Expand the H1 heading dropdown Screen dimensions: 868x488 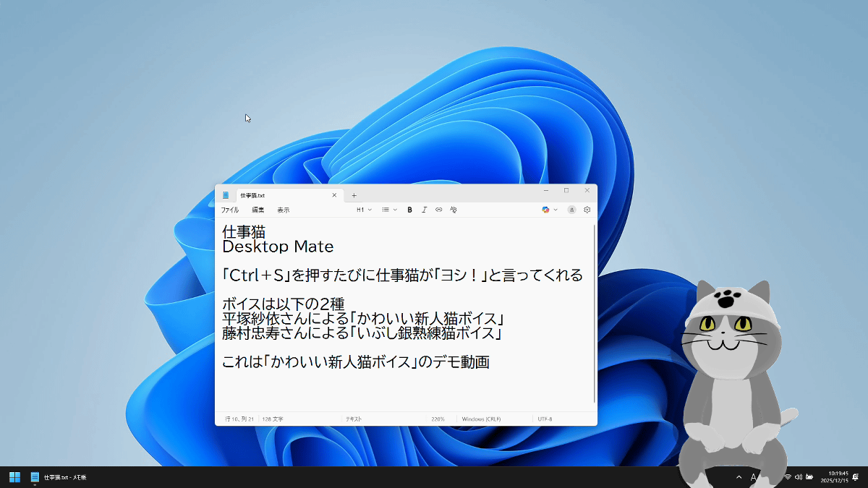tap(364, 210)
